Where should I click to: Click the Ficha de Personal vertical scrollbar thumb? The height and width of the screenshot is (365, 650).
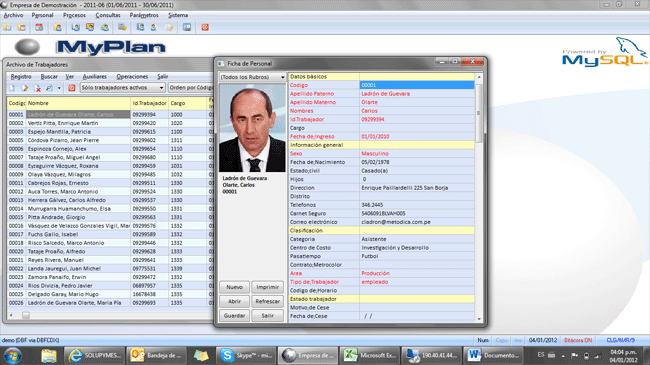coord(479,112)
